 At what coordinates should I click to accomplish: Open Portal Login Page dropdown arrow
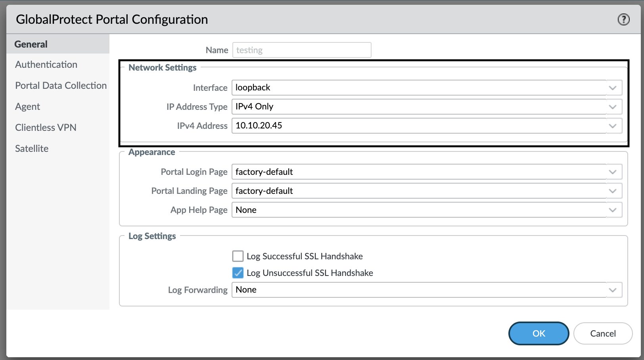pos(613,172)
